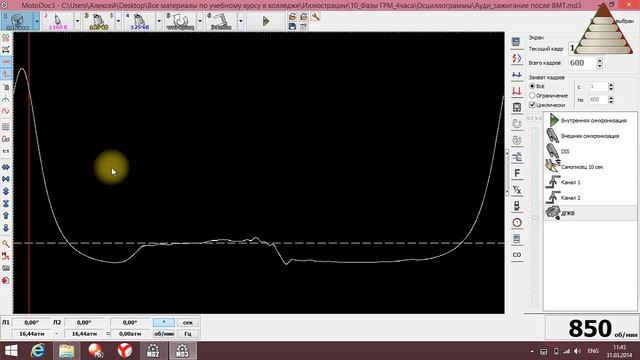Open Yandex browser from taskbar
640x360 pixels.
coord(124,351)
